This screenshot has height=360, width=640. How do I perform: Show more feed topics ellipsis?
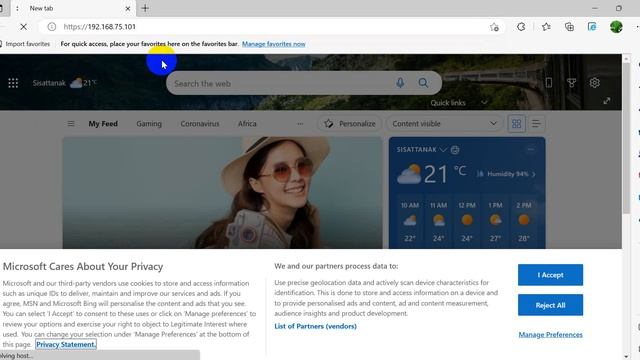(300, 124)
